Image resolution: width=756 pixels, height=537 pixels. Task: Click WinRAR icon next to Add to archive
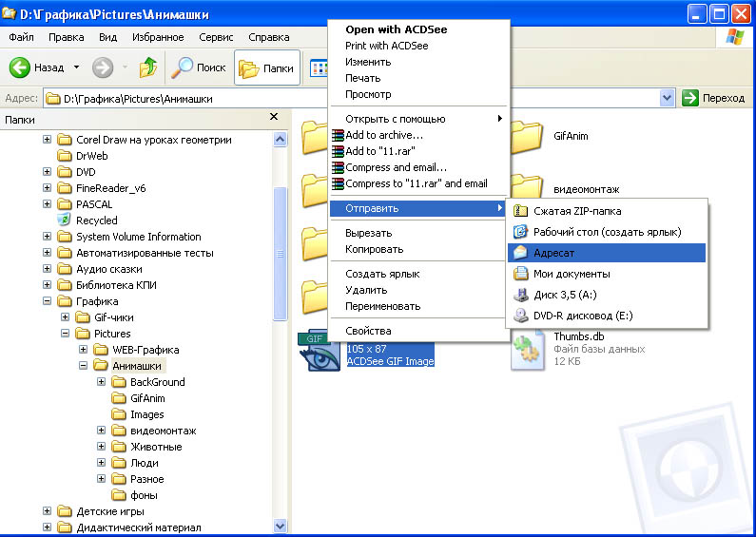(x=338, y=135)
